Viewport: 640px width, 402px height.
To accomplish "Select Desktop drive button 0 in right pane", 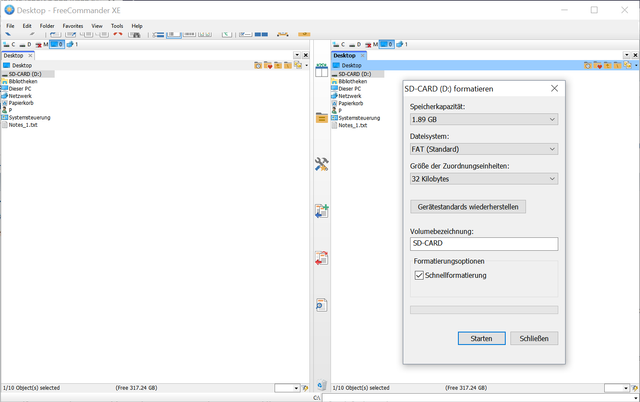I will click(x=387, y=44).
